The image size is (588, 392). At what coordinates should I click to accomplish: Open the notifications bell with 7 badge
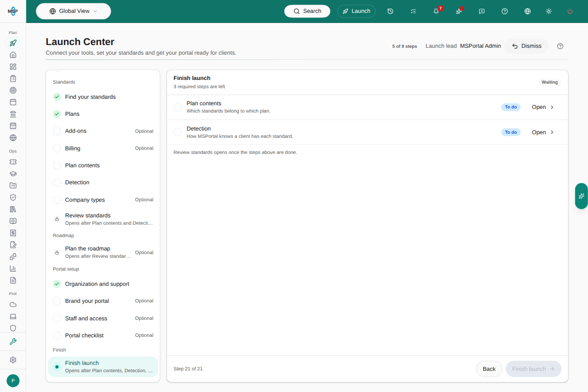(436, 11)
